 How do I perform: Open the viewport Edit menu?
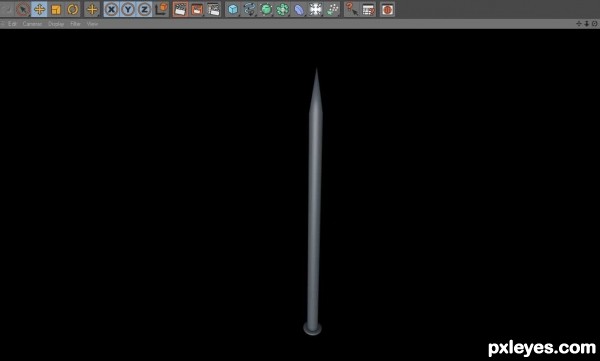tap(12, 24)
